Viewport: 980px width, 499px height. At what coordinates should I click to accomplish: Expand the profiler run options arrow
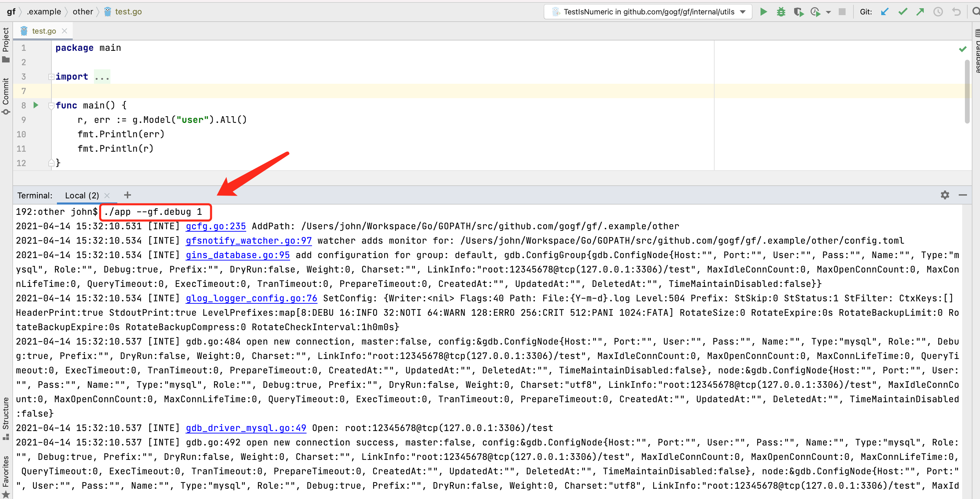click(828, 12)
